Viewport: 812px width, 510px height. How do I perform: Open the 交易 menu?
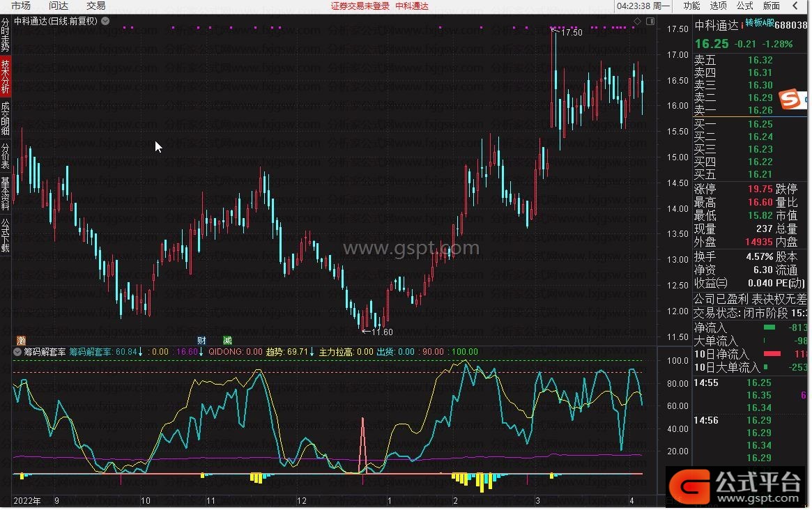95,6
